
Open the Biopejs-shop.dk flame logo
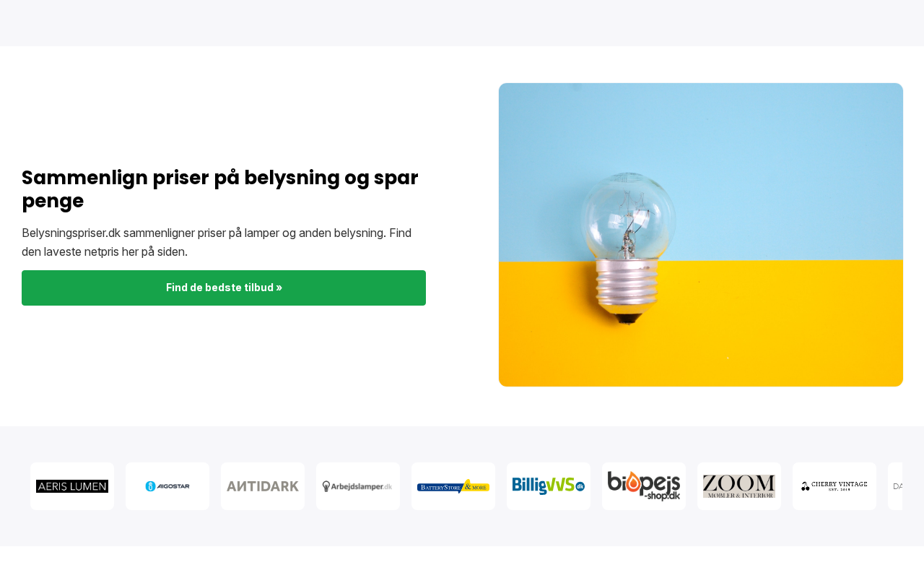pos(644,486)
